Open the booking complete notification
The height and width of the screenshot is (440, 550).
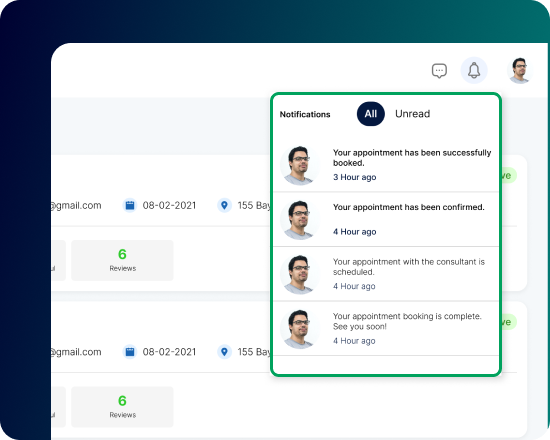tap(386, 328)
